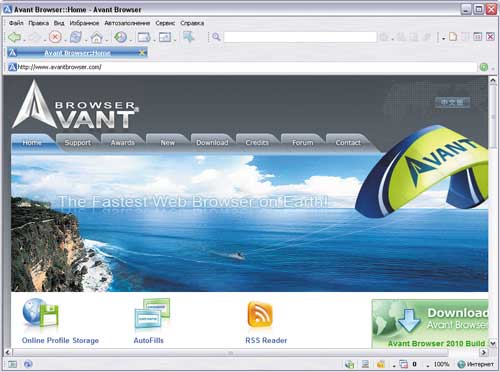Open the Файл menu

point(16,23)
